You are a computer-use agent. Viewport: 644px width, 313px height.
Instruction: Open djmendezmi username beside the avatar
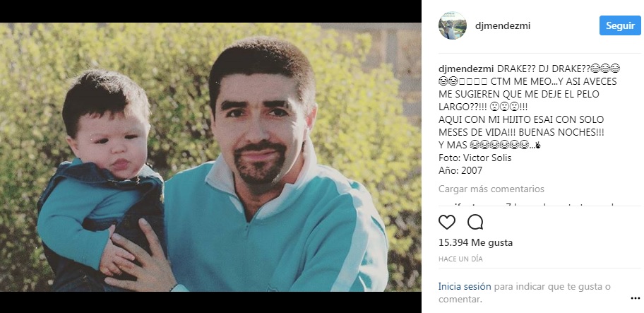[x=503, y=26]
